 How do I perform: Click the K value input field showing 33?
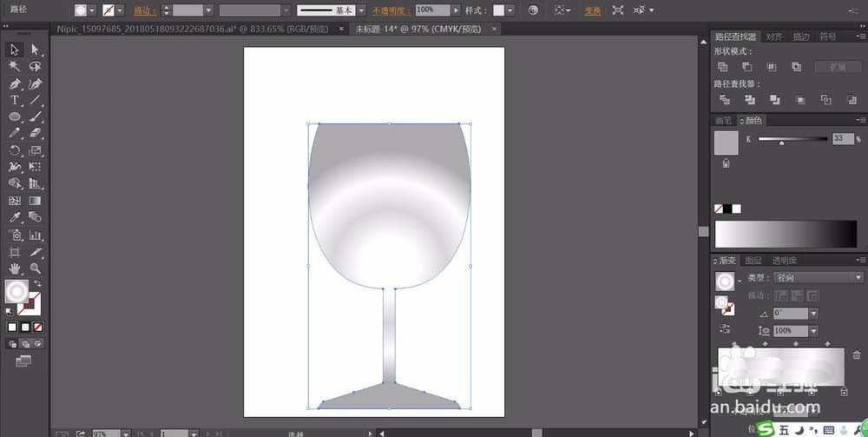[842, 139]
